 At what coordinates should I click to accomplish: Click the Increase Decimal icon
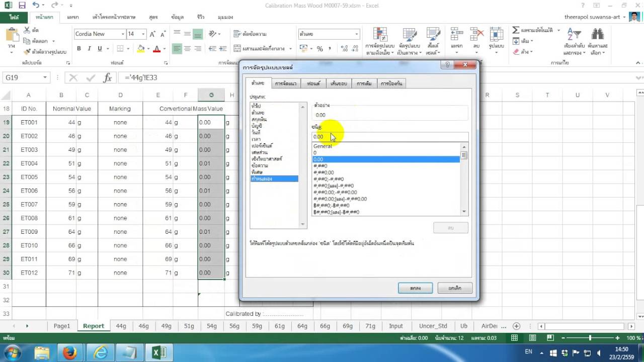click(345, 49)
